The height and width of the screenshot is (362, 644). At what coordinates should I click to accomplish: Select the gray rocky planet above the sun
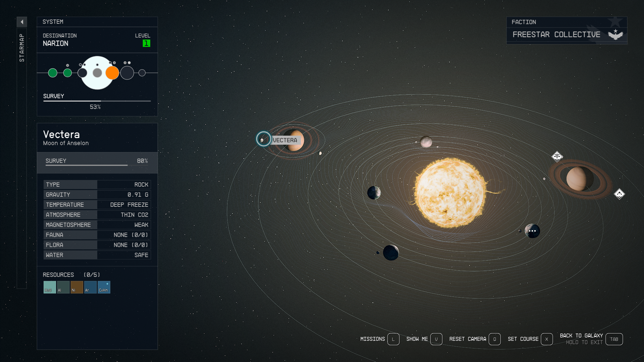(x=426, y=142)
